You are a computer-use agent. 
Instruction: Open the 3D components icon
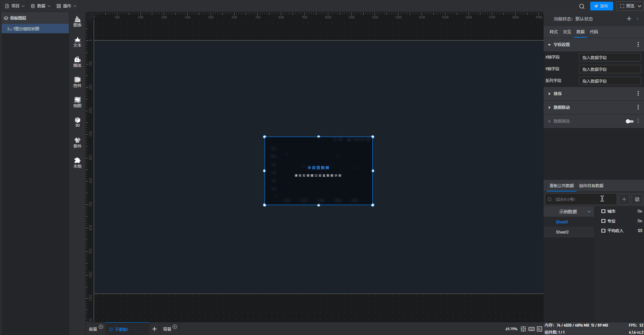point(77,122)
